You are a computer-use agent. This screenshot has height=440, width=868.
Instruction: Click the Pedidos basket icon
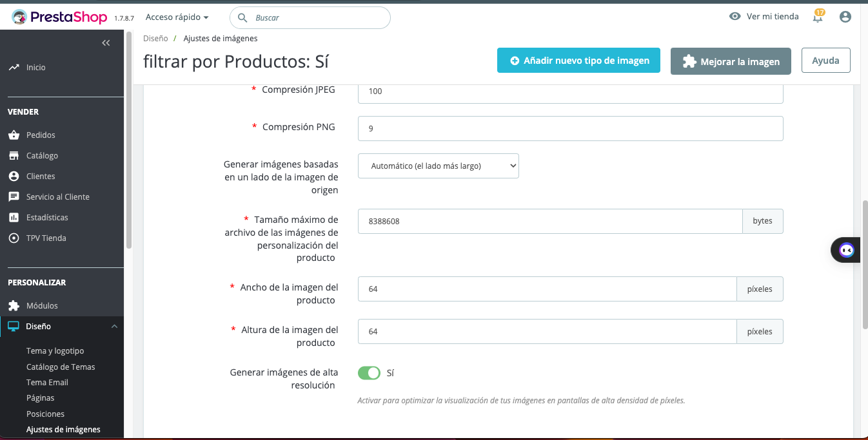tap(14, 135)
